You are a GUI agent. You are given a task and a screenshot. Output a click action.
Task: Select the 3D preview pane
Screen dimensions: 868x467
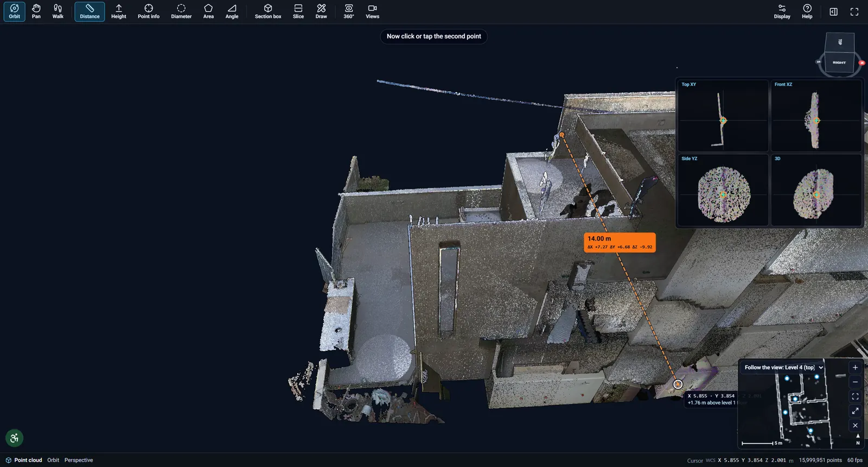816,190
